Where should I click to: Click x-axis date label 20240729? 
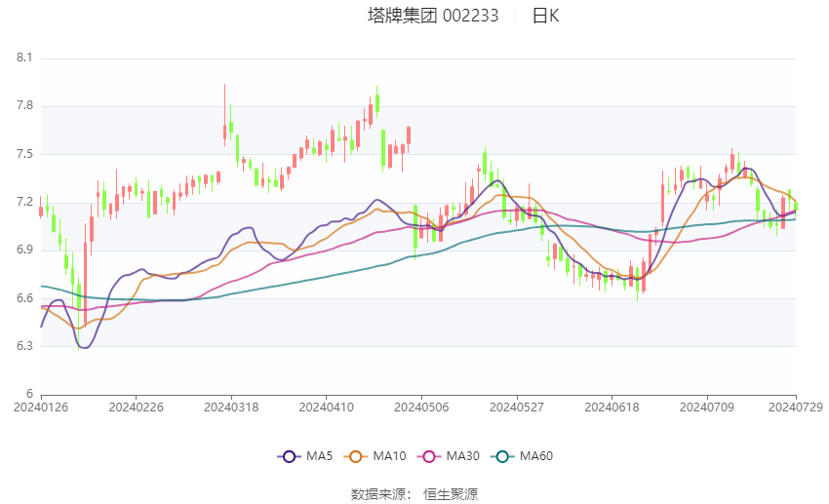click(796, 407)
